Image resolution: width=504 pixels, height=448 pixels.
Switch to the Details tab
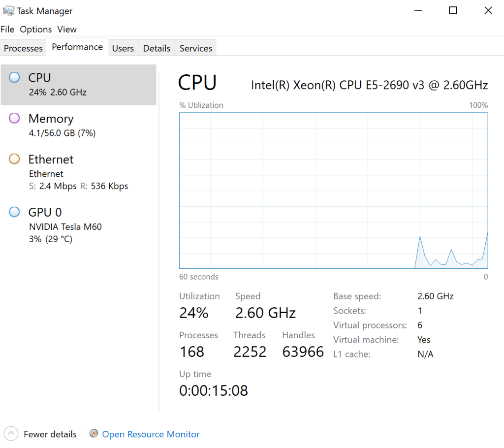coord(157,48)
